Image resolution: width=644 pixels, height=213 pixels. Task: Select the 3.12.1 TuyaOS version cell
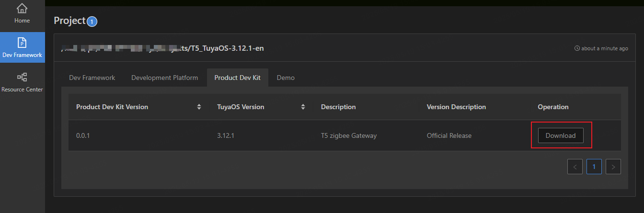click(225, 135)
